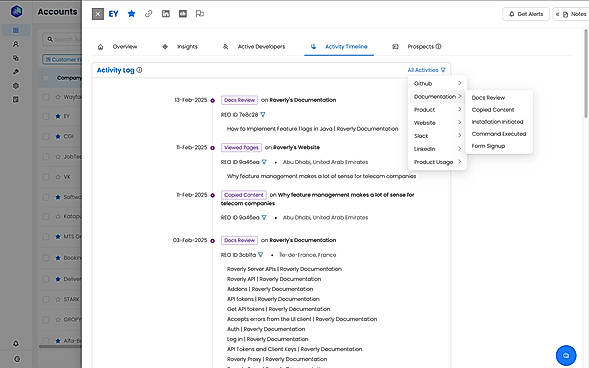Toggle the select-all checkbox in Company header

click(45, 78)
